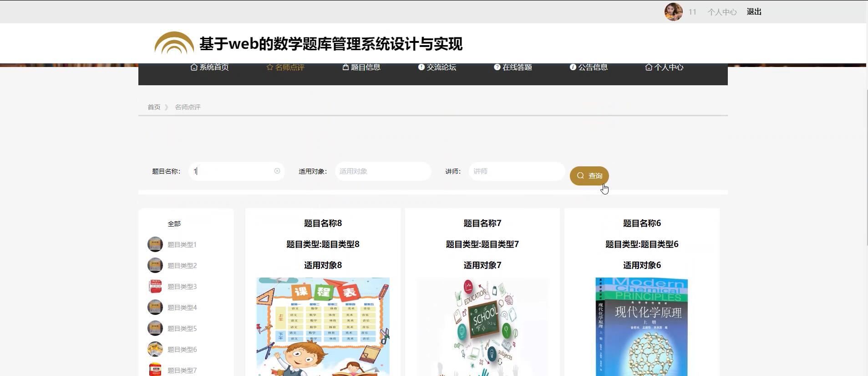Click the 题目类型1 category thumbnail icon
868x376 pixels.
point(155,244)
